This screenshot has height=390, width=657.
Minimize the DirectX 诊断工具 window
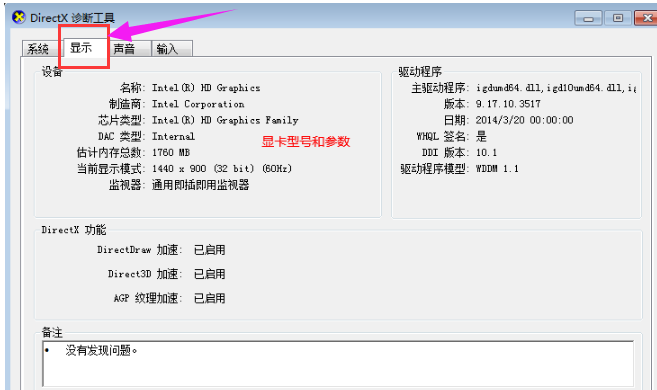point(588,18)
